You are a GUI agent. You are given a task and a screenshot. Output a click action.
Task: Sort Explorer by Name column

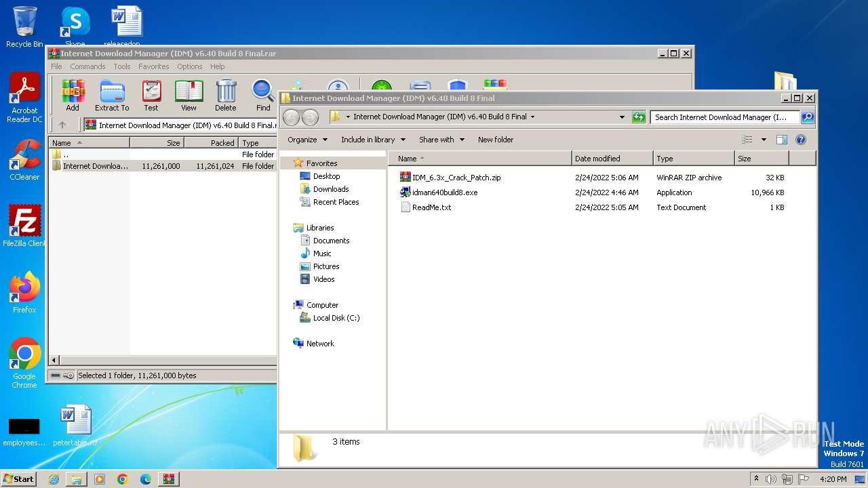480,159
